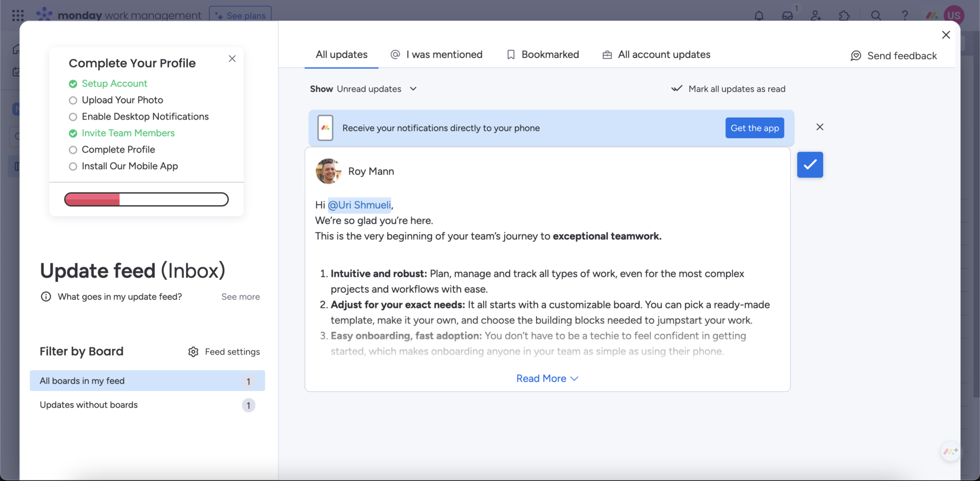This screenshot has width=980, height=481.
Task: Click the profile completion progress bar
Action: [146, 199]
